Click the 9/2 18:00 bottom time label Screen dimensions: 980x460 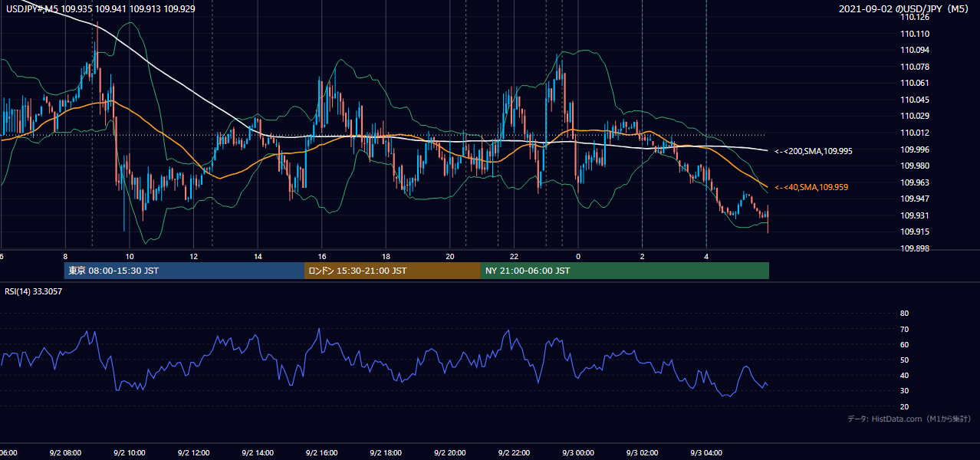tap(386, 453)
